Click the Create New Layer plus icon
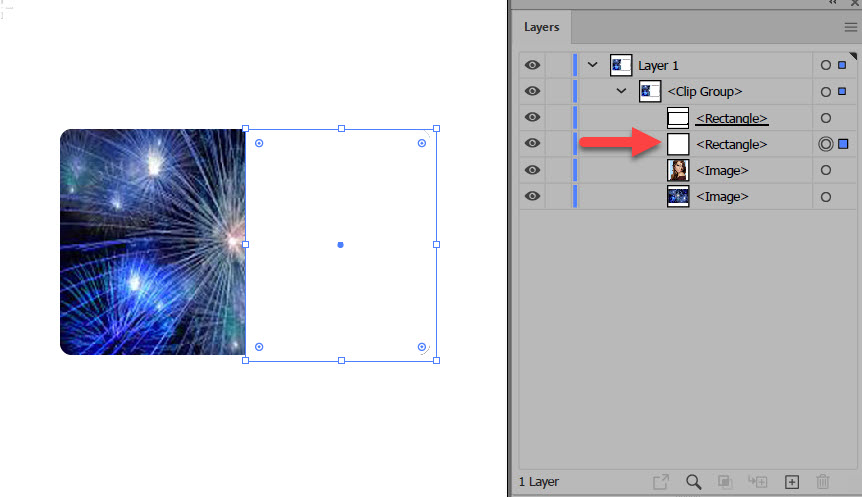 [792, 482]
